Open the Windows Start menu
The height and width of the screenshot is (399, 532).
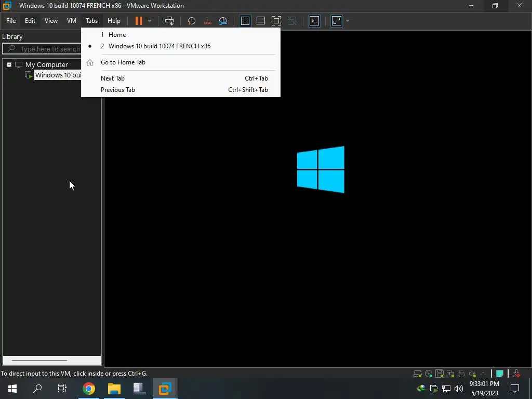(x=12, y=389)
